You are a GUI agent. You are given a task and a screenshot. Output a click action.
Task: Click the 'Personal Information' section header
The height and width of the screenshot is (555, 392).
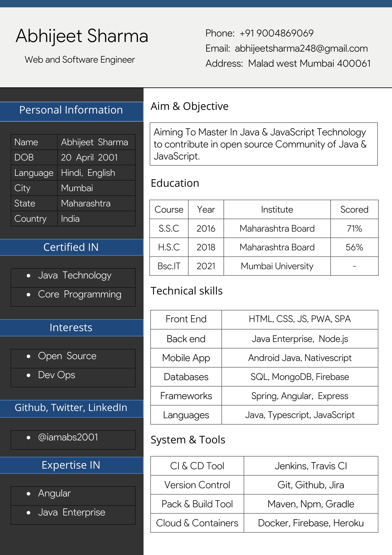pos(71,112)
